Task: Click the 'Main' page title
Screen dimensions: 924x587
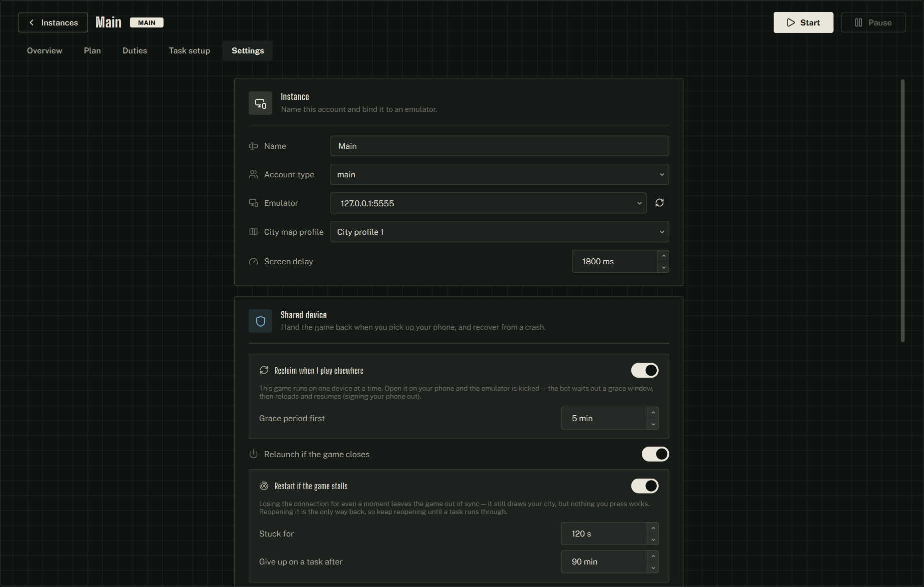Action: tap(108, 22)
